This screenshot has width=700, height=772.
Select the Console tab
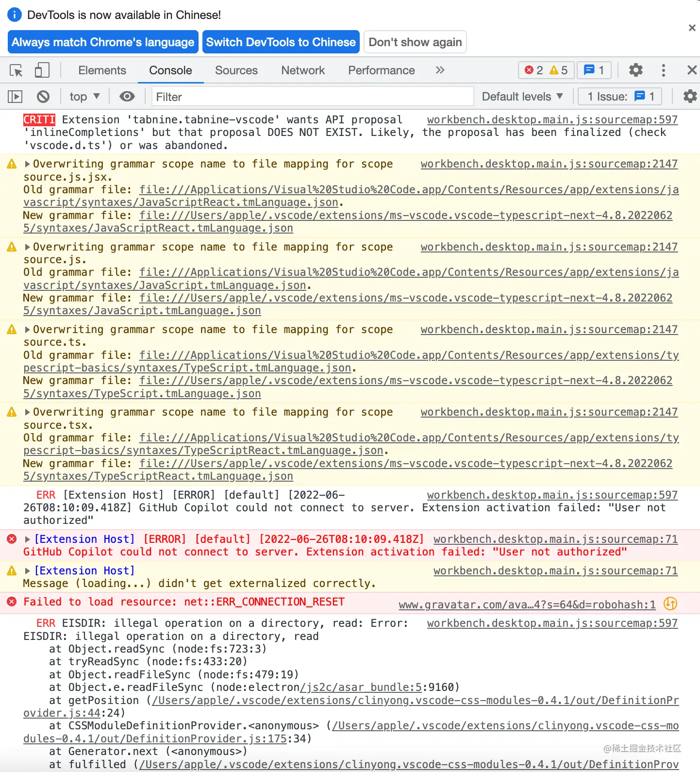point(170,70)
